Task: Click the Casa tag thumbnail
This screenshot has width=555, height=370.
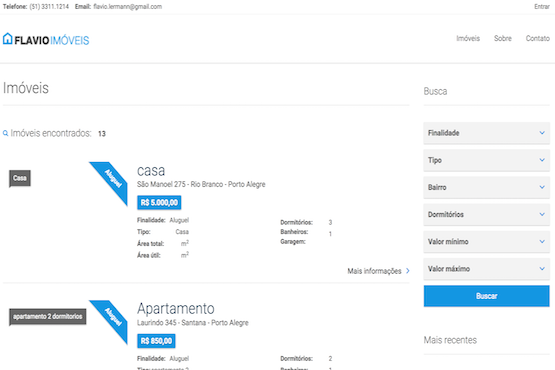Action: click(x=20, y=178)
